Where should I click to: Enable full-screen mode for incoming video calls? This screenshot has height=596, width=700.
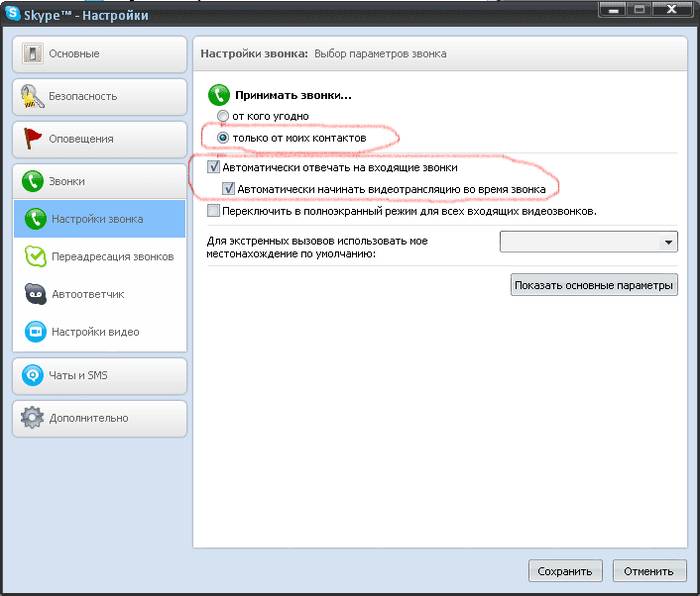pyautogui.click(x=214, y=211)
